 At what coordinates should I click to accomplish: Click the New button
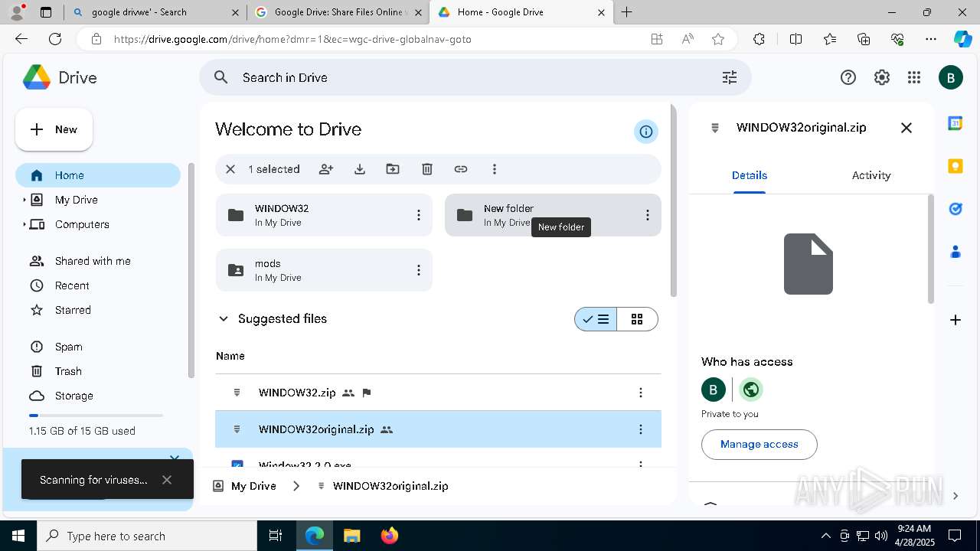(x=54, y=129)
